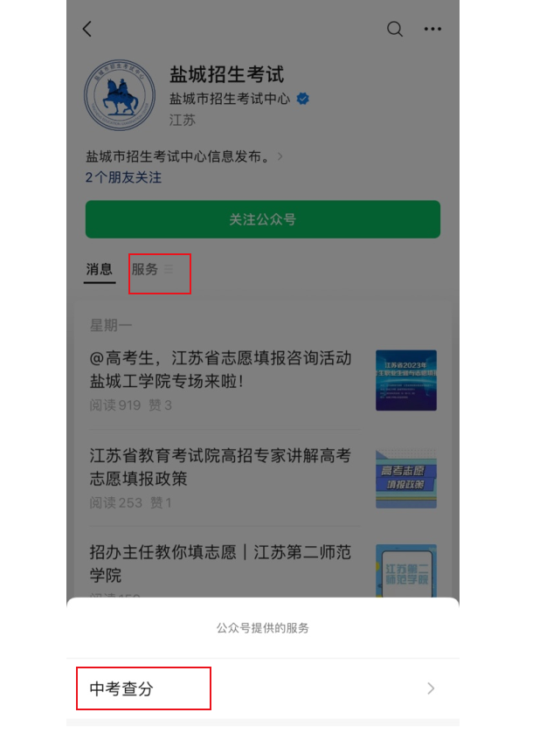Open the three-dot more options menu
560x733 pixels.
click(x=432, y=29)
